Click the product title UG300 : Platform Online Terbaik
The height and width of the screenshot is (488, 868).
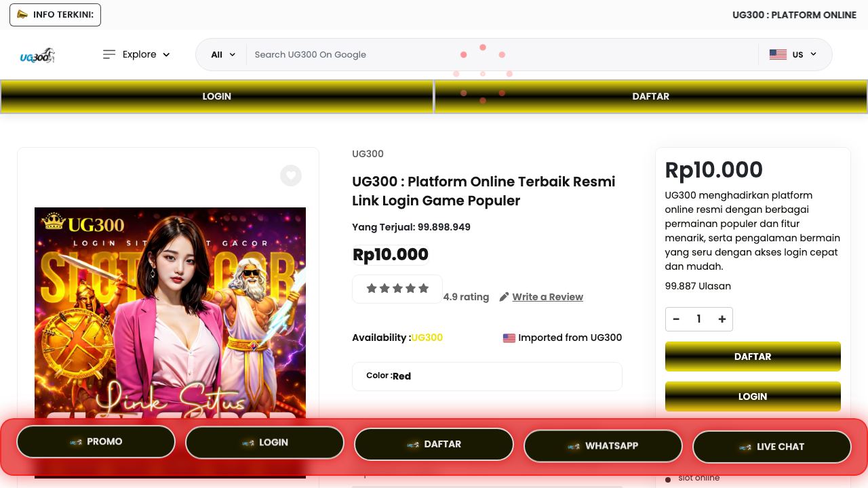coord(484,191)
